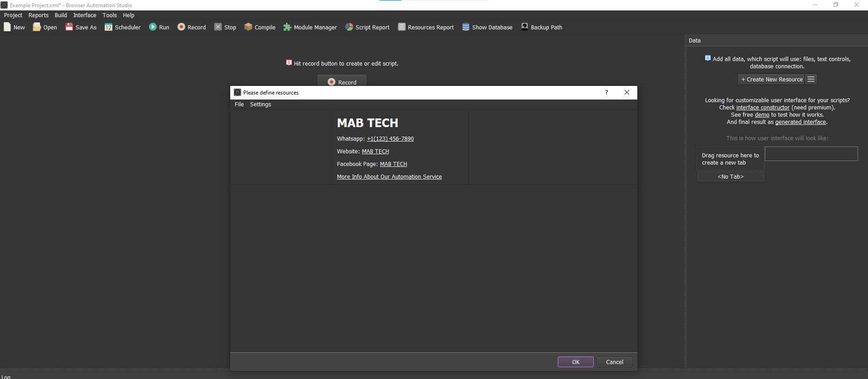Open the interface constructor link
The image size is (868, 379).
(763, 108)
